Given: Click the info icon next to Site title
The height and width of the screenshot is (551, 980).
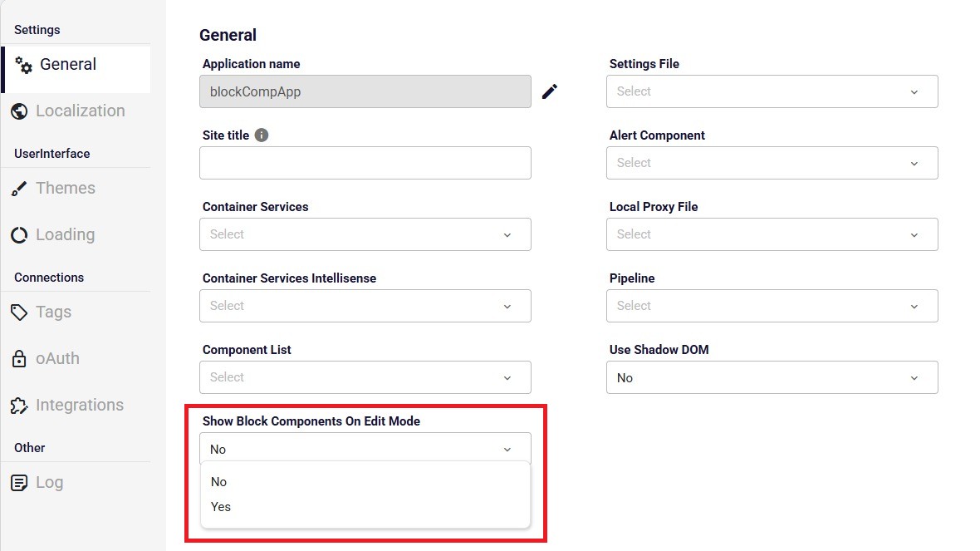Looking at the screenshot, I should point(262,135).
